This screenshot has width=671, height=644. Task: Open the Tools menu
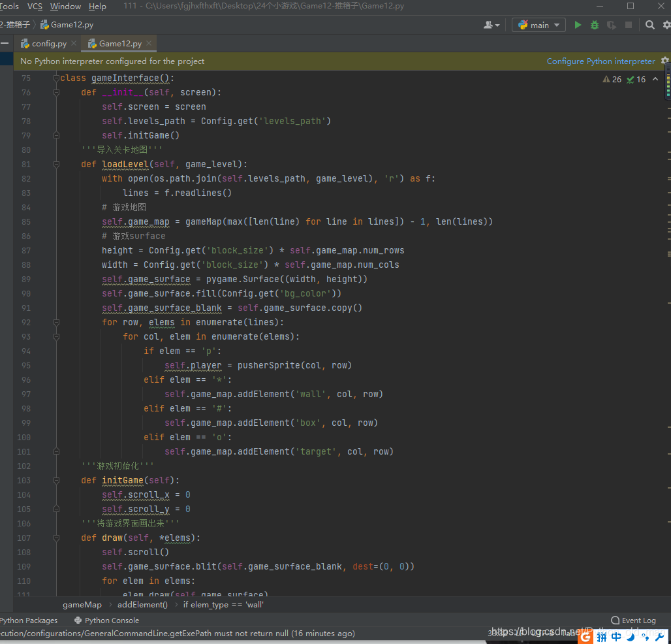pos(9,7)
